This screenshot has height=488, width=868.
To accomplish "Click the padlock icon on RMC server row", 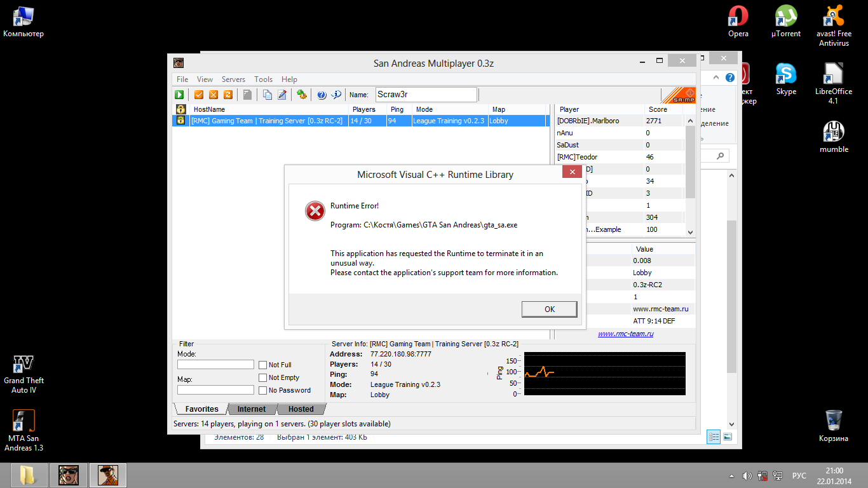I will 180,121.
